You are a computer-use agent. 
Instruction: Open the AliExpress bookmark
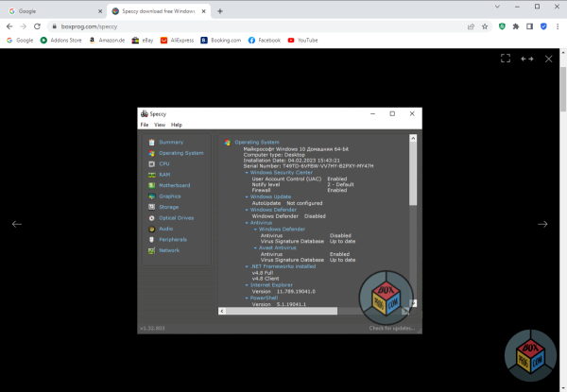pos(178,40)
